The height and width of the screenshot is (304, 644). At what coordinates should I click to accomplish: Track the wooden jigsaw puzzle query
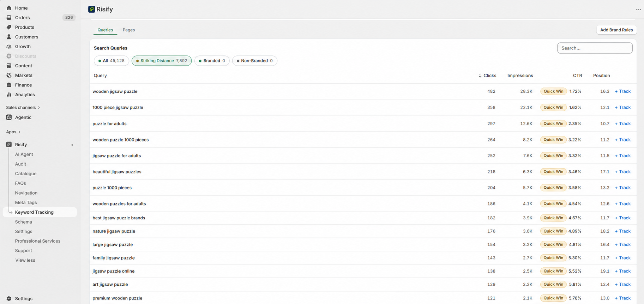click(623, 91)
